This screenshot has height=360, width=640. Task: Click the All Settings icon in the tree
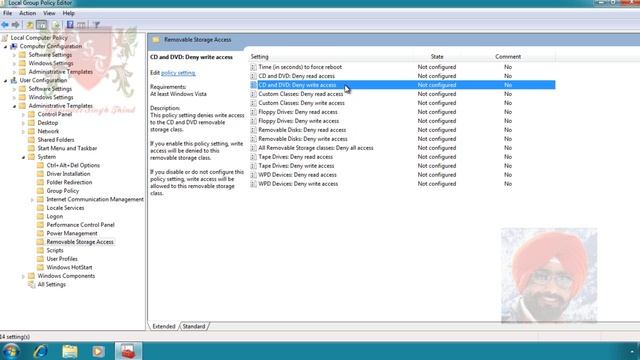(31, 284)
